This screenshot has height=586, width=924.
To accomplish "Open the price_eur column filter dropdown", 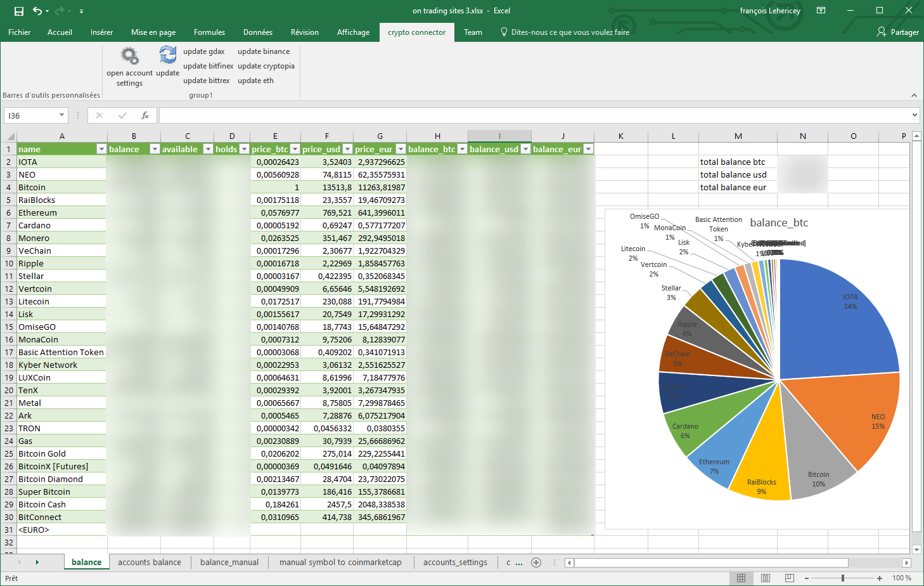I will pos(400,149).
